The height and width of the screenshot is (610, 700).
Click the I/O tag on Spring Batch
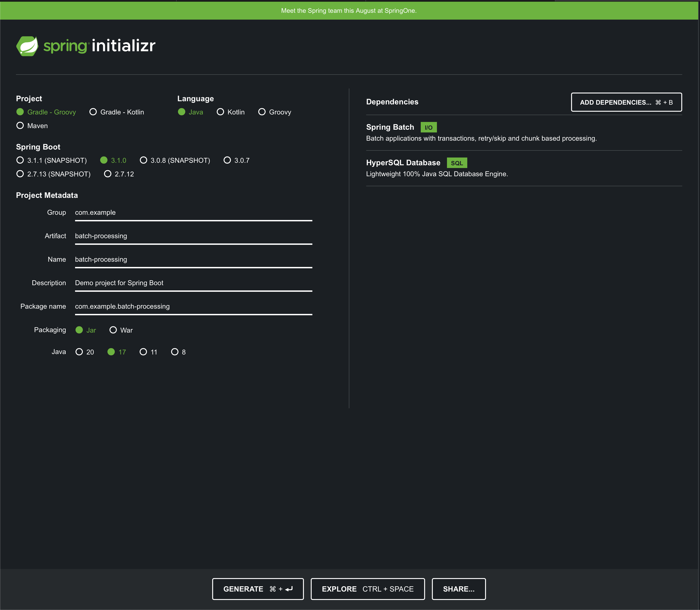428,127
